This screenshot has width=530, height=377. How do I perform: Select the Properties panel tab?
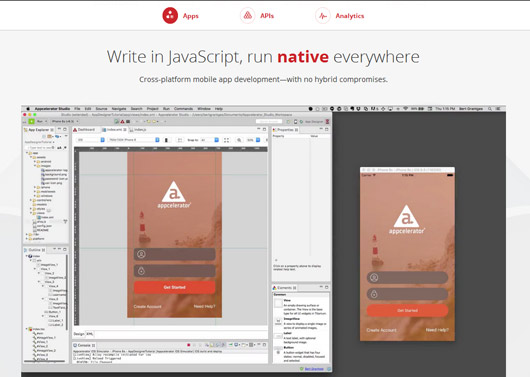coord(286,130)
